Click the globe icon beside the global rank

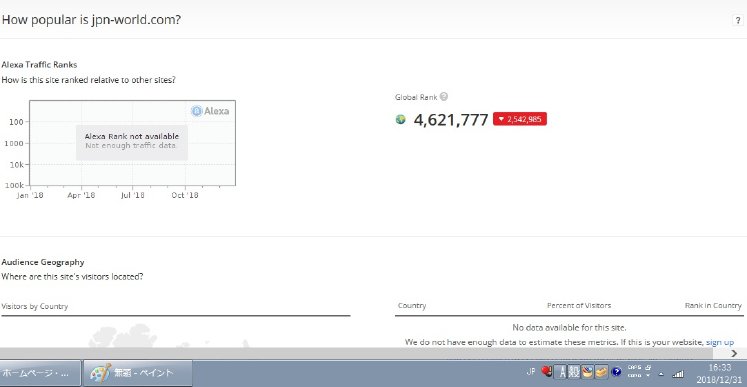[x=401, y=119]
